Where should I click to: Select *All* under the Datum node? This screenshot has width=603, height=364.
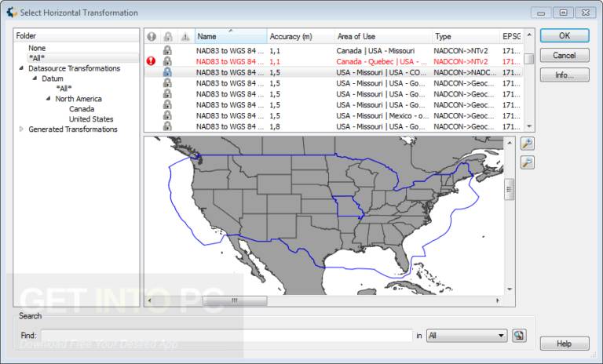tap(64, 89)
